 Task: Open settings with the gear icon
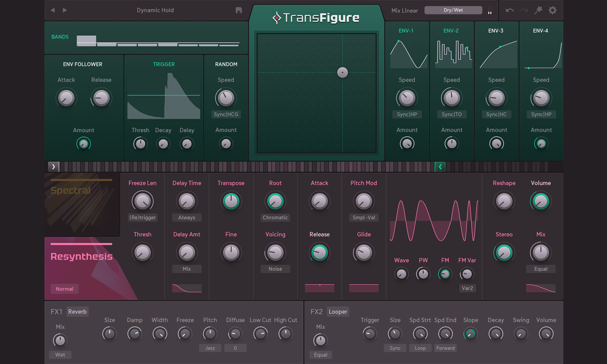pos(552,10)
